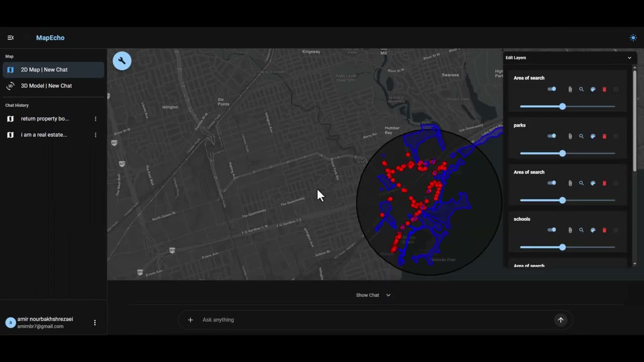This screenshot has height=362, width=644.
Task: Expand chat with Show Chat chevron
Action: (388, 295)
